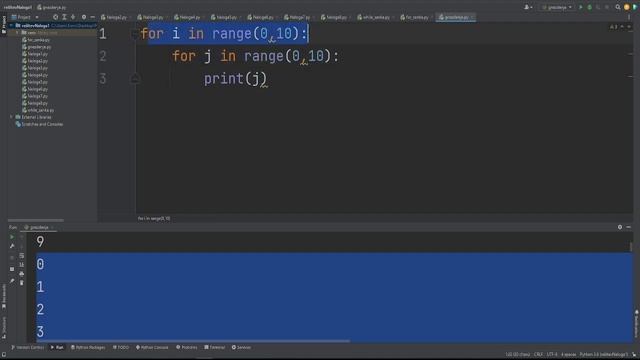Toggle the Python Packages tool window
This screenshot has width=640, height=360.
tap(88, 347)
